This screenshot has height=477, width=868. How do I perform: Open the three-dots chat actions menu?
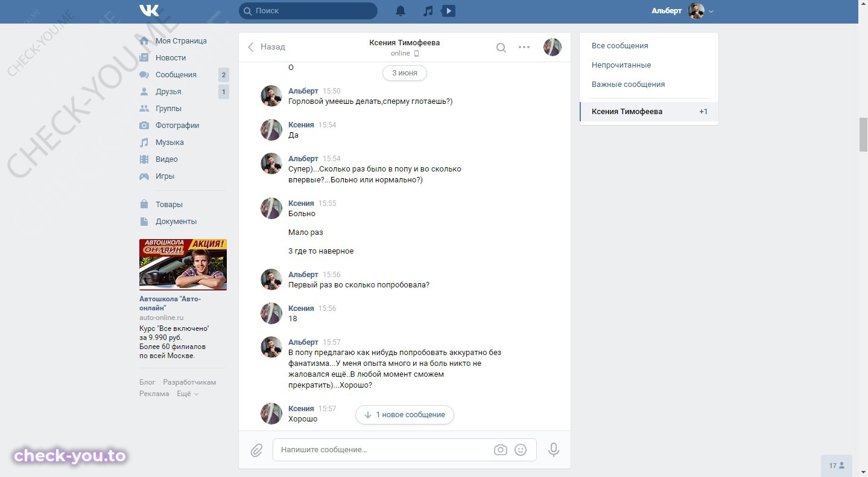tap(524, 47)
